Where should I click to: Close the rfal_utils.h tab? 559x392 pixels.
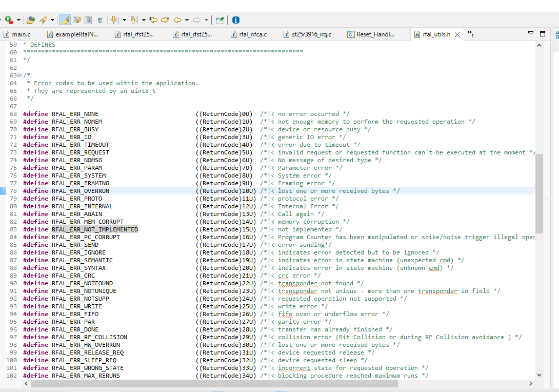point(457,34)
